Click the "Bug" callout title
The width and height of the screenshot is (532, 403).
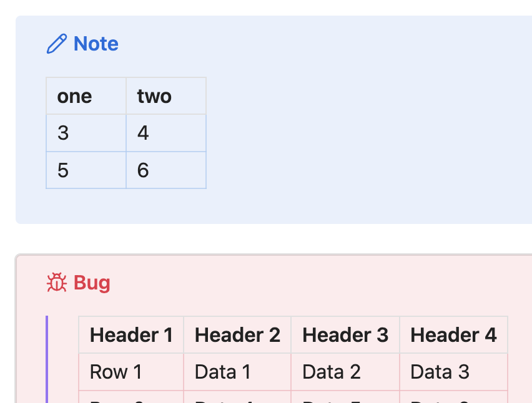[92, 283]
